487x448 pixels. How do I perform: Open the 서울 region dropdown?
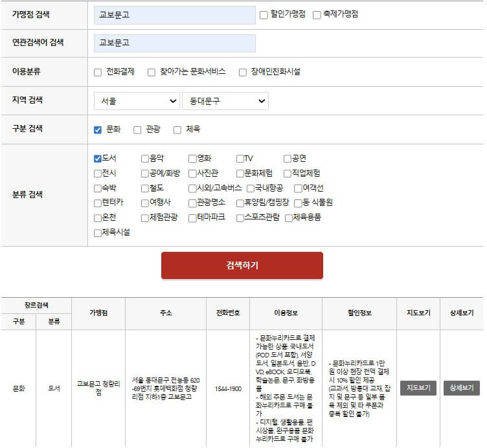[137, 101]
